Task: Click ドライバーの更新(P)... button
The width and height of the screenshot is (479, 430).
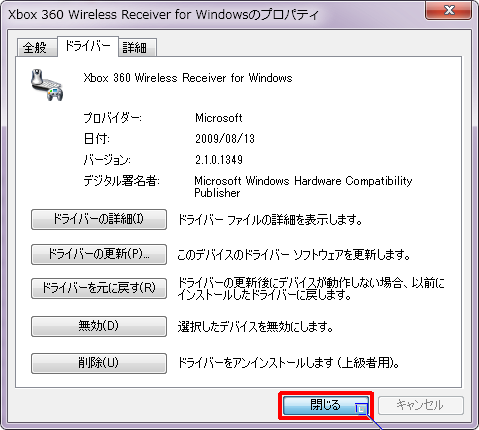Action: pos(99,254)
